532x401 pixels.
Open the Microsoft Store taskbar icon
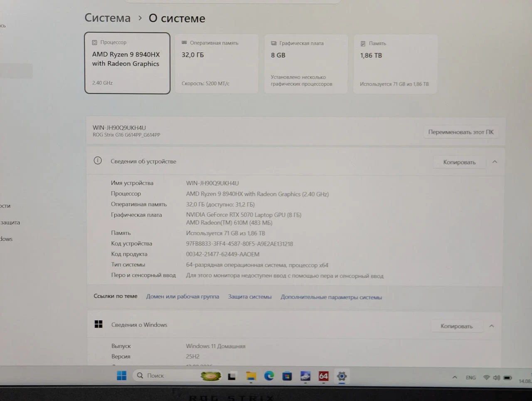pyautogui.click(x=287, y=376)
